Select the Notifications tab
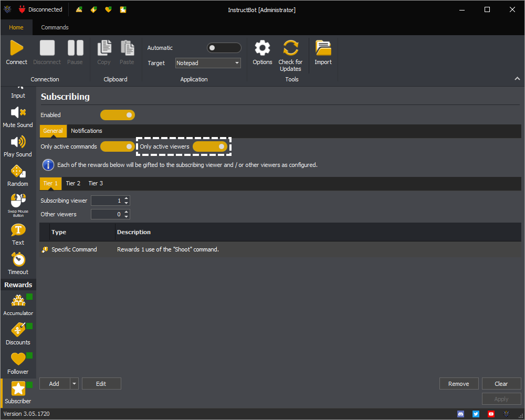The height and width of the screenshot is (420, 525). (x=87, y=131)
